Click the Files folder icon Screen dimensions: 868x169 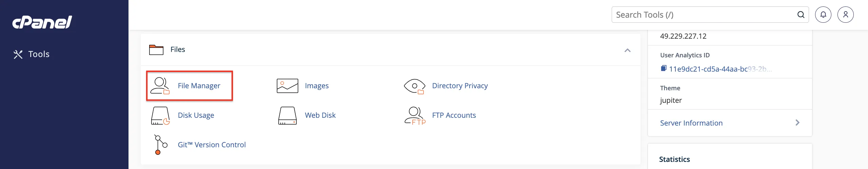156,50
